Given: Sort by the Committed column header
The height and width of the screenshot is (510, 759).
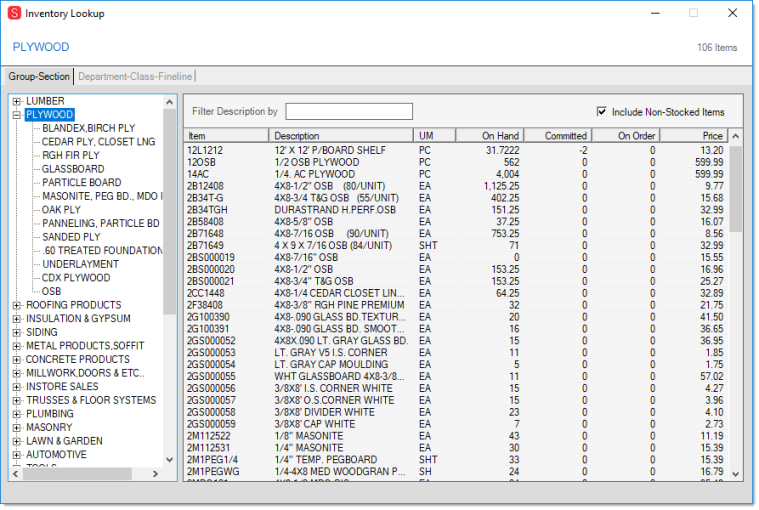Looking at the screenshot, I should coord(558,135).
